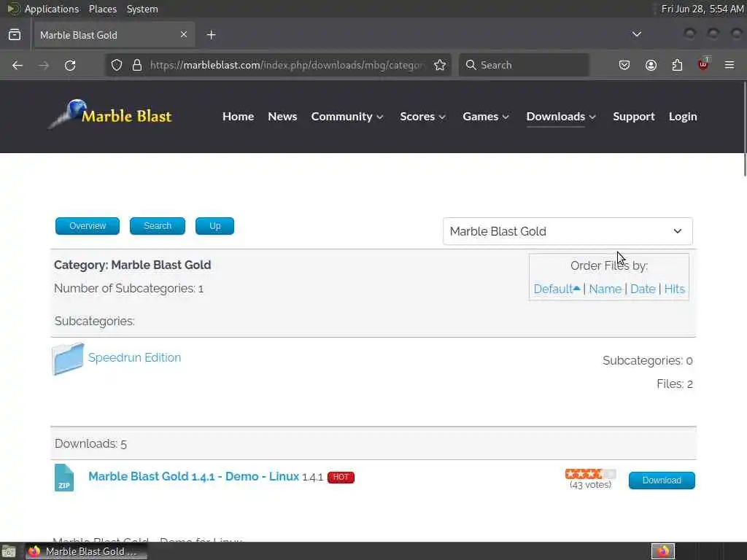Open the Marble Blast Gold category dropdown
The image size is (747, 560).
(x=568, y=231)
